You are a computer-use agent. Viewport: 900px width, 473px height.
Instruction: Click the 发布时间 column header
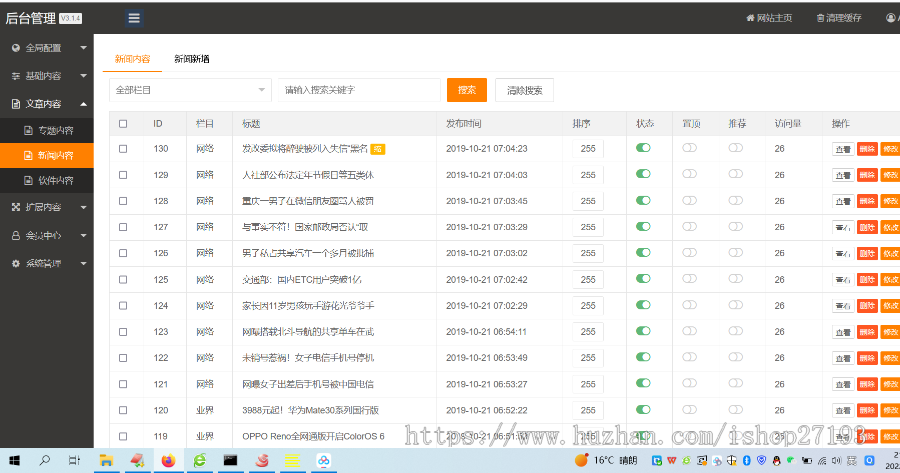pos(464,124)
